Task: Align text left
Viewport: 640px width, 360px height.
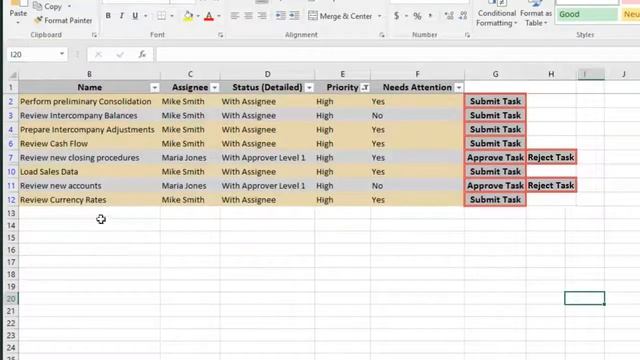Action: [234, 16]
